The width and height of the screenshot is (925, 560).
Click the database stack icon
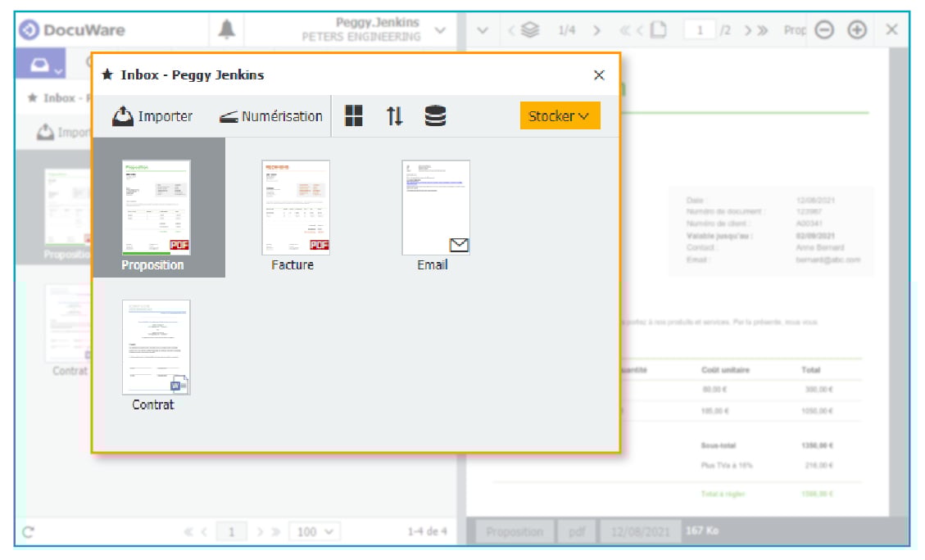click(x=435, y=116)
